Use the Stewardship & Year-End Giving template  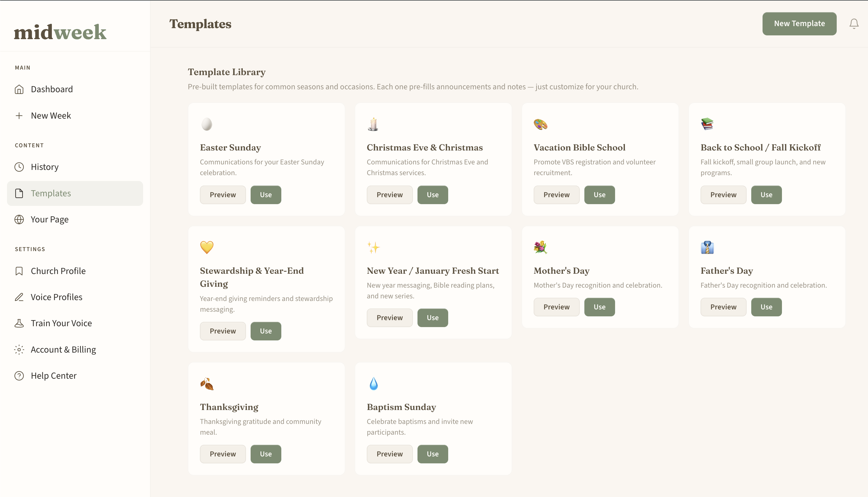coord(266,331)
